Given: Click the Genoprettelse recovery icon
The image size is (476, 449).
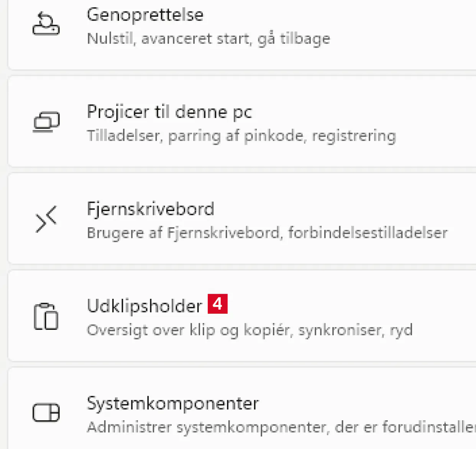Looking at the screenshot, I should [46, 24].
